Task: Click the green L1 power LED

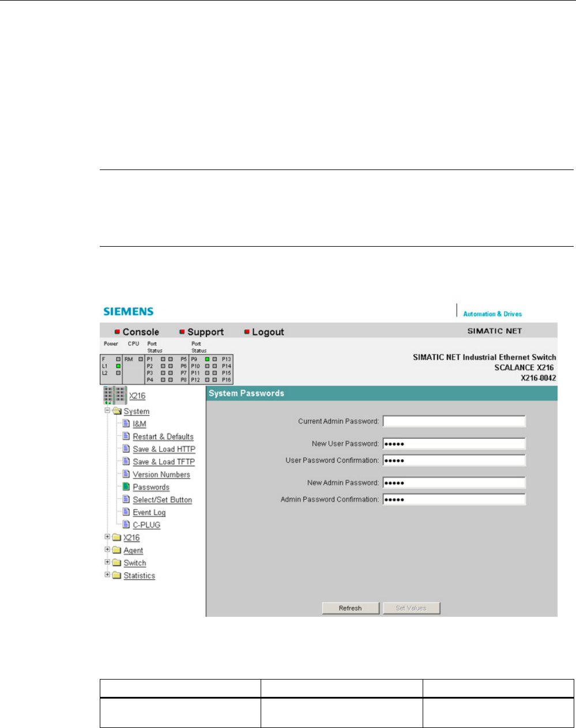Action: pos(118,366)
